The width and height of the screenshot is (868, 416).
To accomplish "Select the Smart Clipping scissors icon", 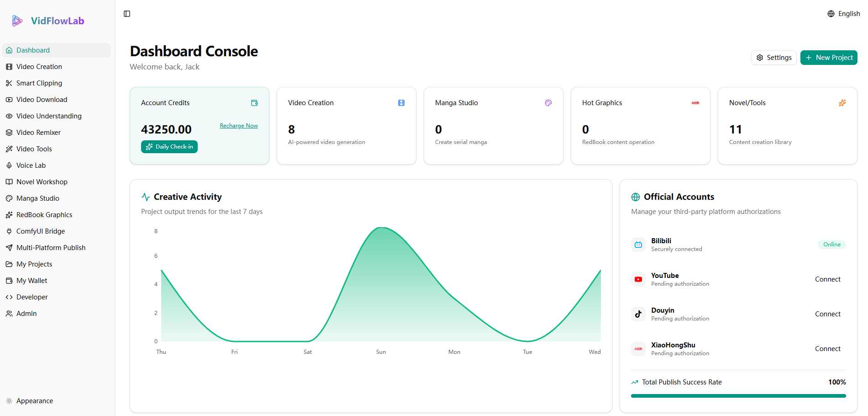I will (9, 83).
